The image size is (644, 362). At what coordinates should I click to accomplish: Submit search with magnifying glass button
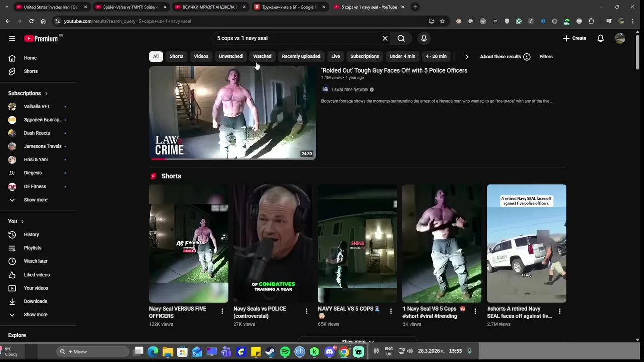[x=401, y=38]
